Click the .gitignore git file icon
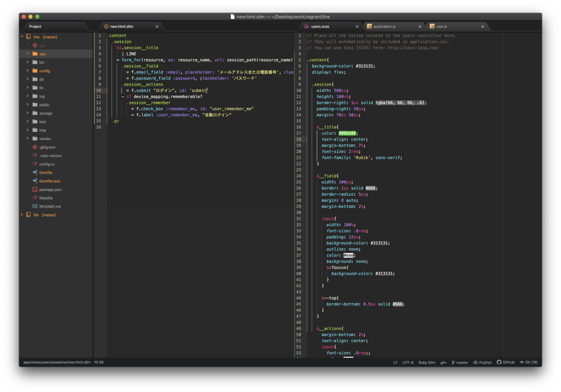561x392 pixels. (x=35, y=147)
